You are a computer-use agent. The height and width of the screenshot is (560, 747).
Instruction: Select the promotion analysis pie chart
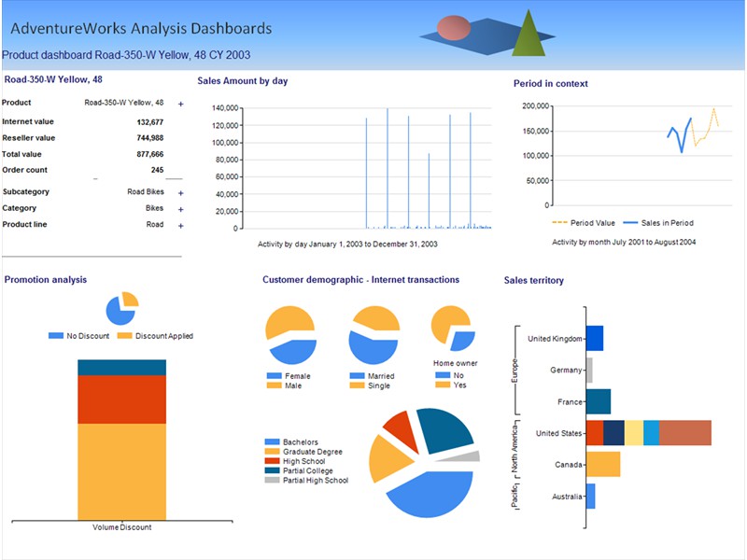[x=122, y=308]
